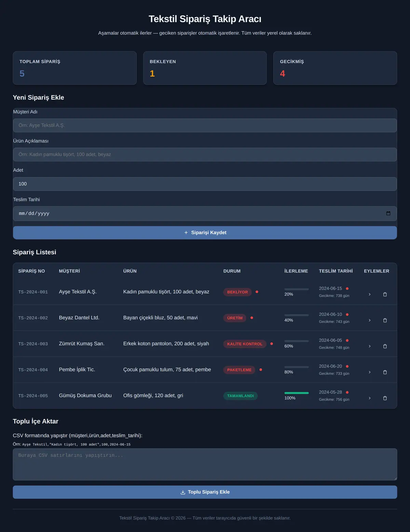This screenshot has height=532, width=410.
Task: Select customer Beyaz Dantel Ltd.
Action: tap(79, 318)
